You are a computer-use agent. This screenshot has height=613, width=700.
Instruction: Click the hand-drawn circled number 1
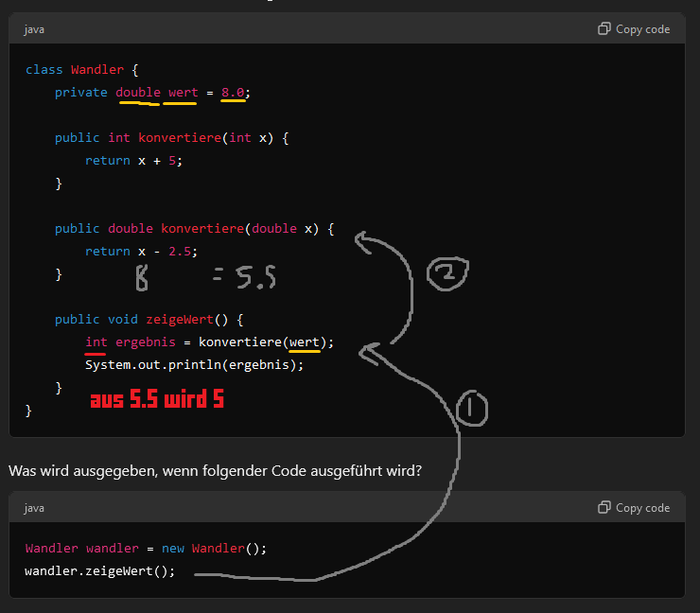tap(472, 409)
